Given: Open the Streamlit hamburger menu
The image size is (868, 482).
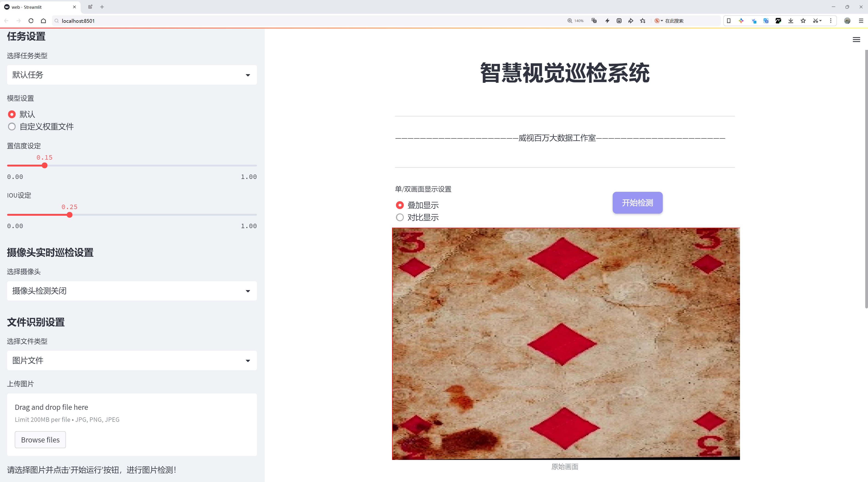Looking at the screenshot, I should pyautogui.click(x=856, y=40).
